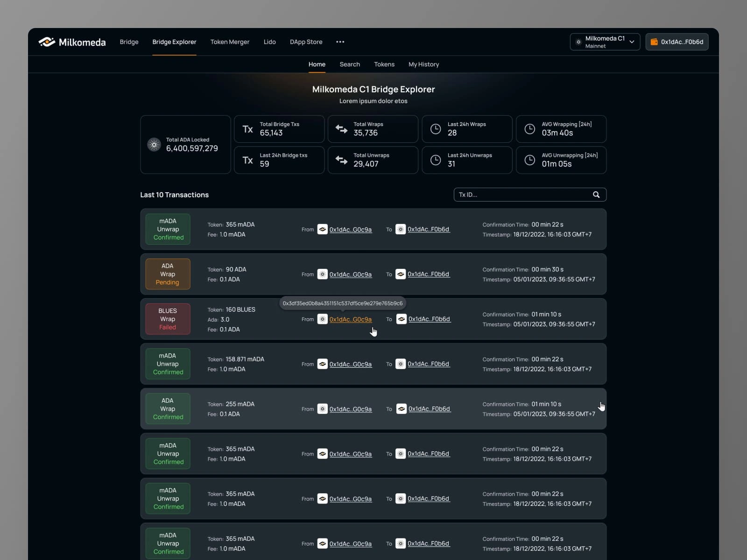
Task: Click the clock icon of Last 24h Unwraps
Action: (436, 160)
